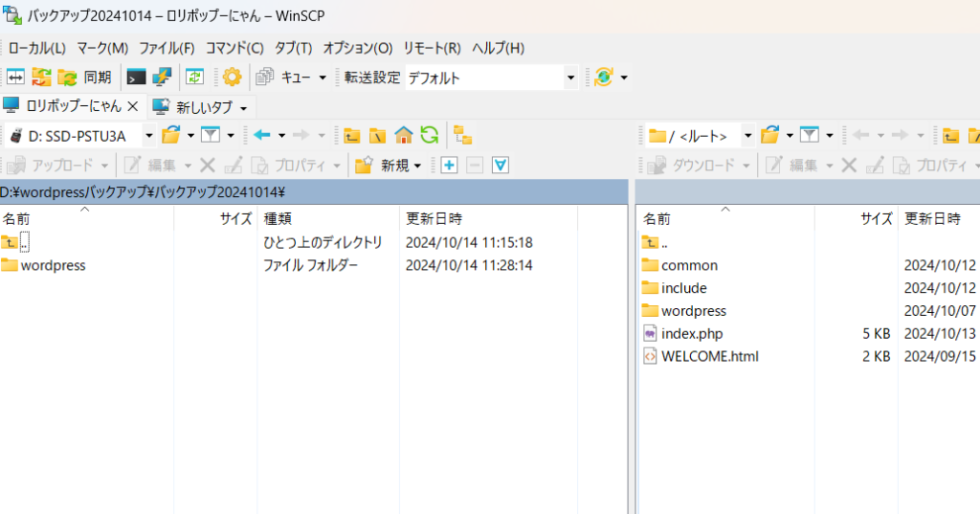Toggle synchronized browsing green-arrows icon
This screenshot has width=980, height=514.
(x=195, y=77)
